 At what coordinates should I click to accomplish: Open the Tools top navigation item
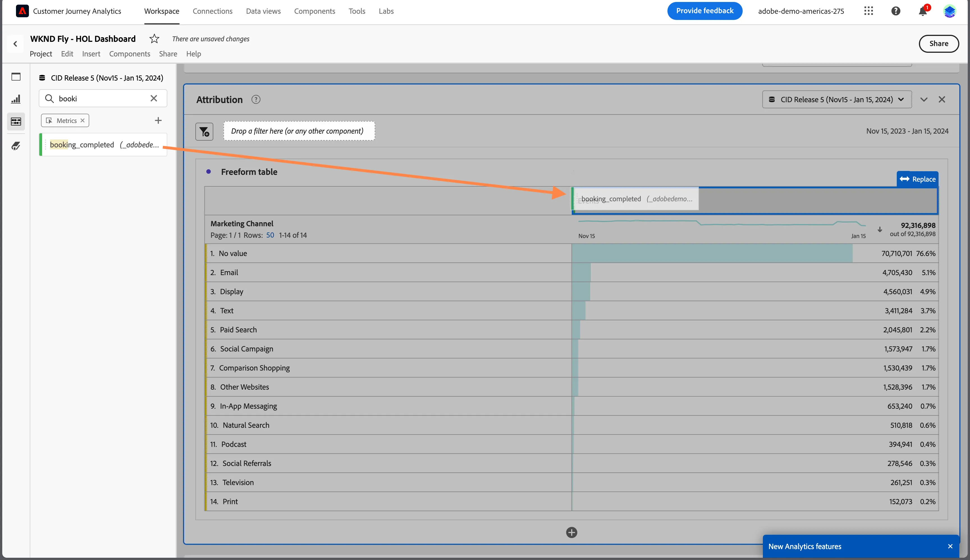tap(356, 11)
